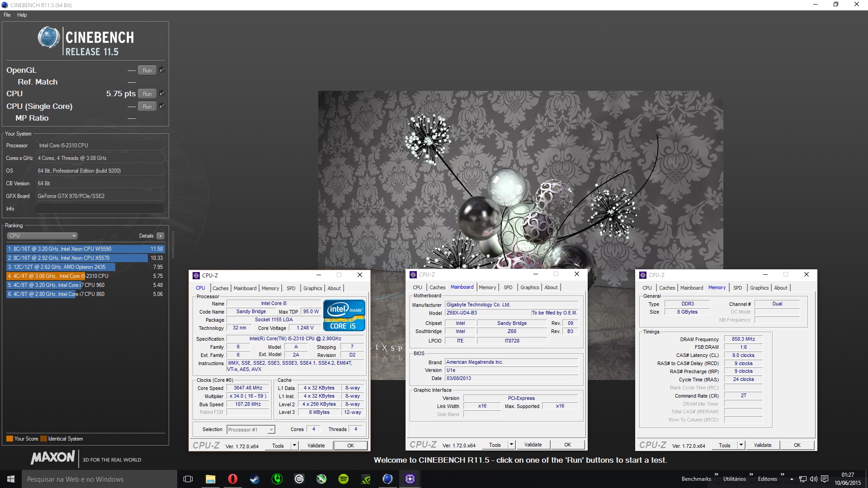Click the Info input field

tap(100, 209)
